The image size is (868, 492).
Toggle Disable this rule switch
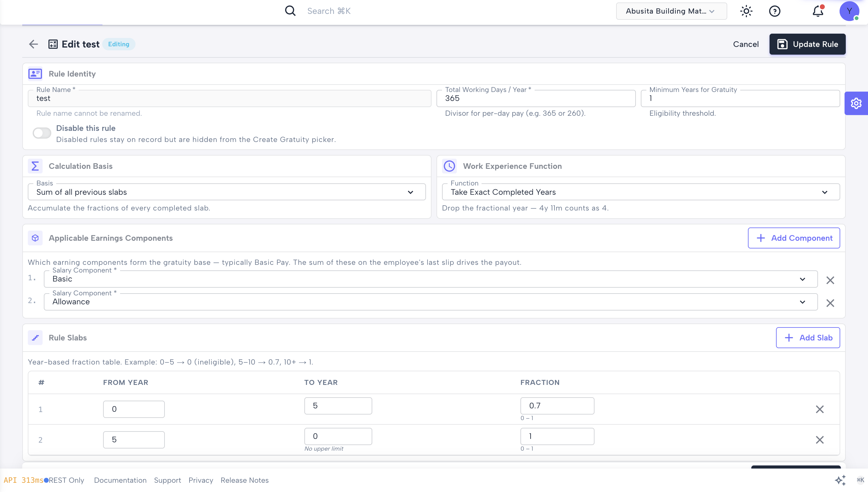42,133
